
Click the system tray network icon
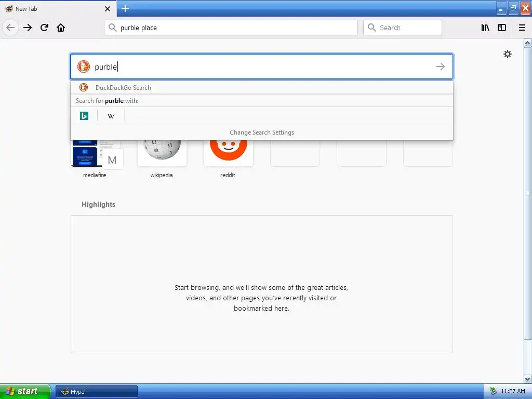point(493,392)
